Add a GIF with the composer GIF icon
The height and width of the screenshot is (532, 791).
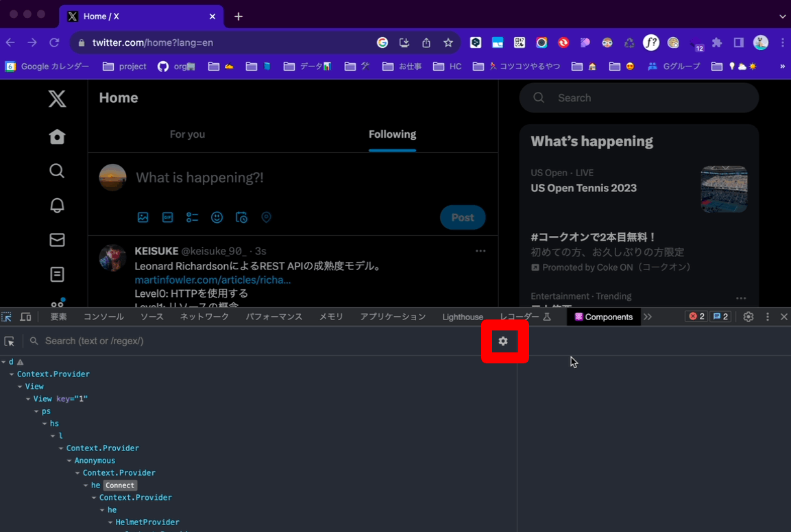pos(167,217)
